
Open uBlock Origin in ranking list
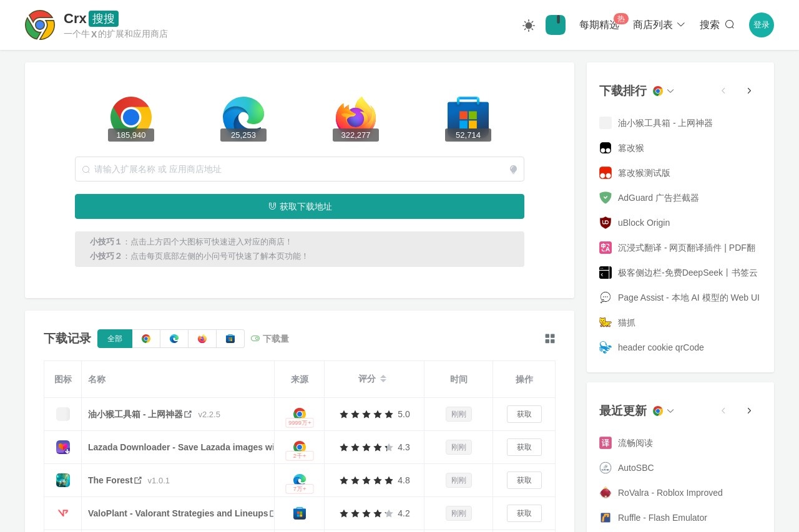[644, 223]
